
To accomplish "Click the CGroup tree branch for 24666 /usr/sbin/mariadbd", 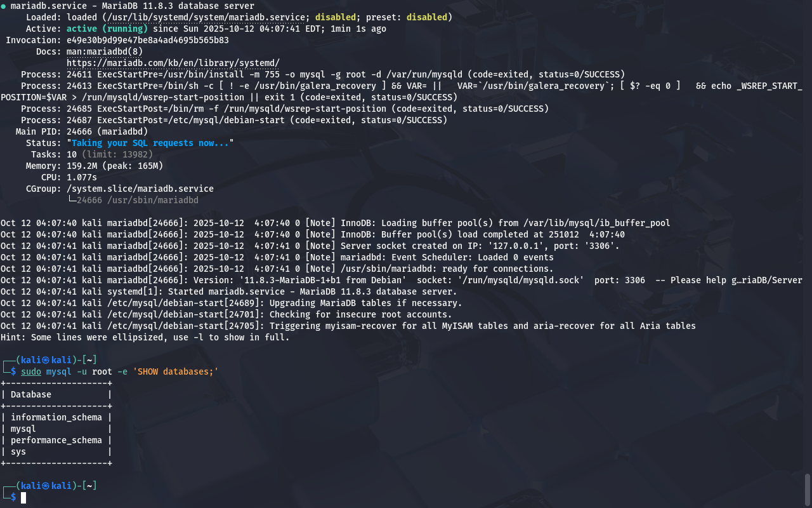I will pyautogui.click(x=133, y=200).
